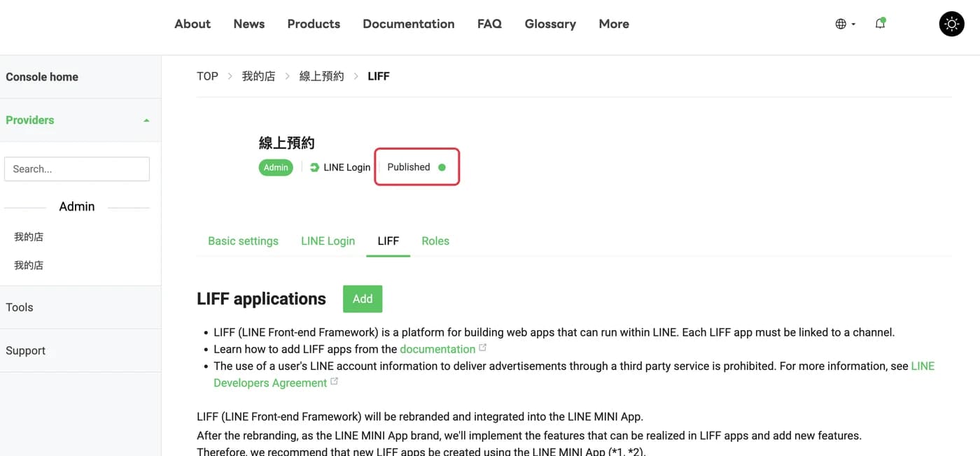Click the LINE Login label beside the badge
The height and width of the screenshot is (456, 980).
pyautogui.click(x=347, y=167)
